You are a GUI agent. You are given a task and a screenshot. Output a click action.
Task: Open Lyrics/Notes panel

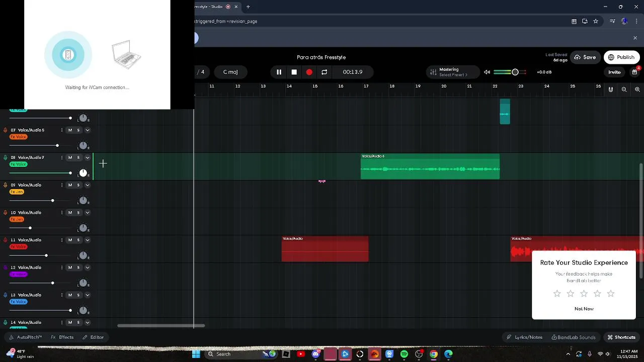click(x=524, y=337)
